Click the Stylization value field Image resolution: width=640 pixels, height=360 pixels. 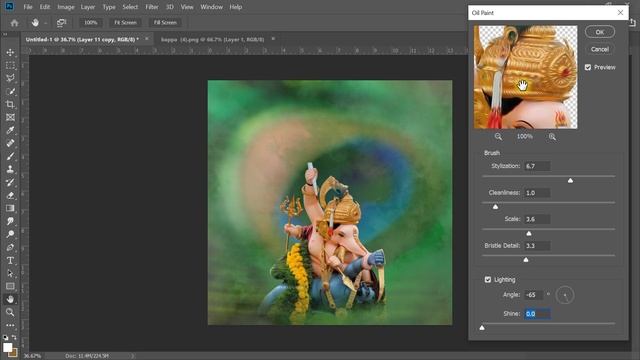(537, 166)
